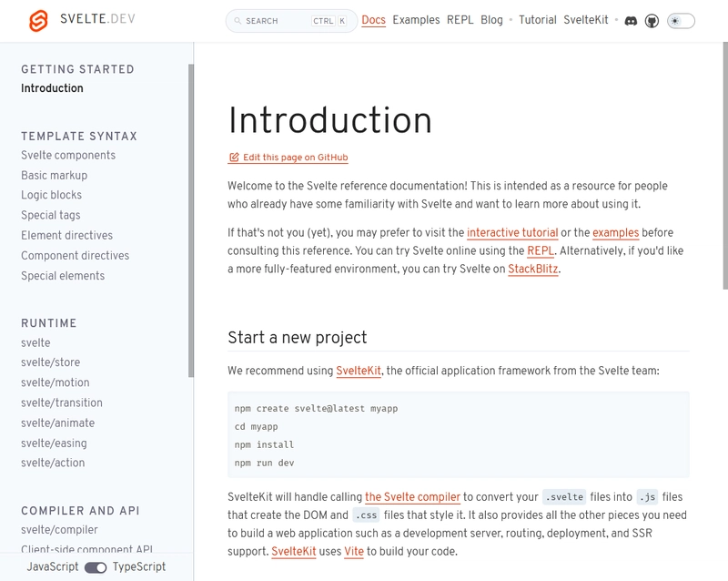Open the StackBlitz link
The height and width of the screenshot is (581, 728).
[533, 269]
